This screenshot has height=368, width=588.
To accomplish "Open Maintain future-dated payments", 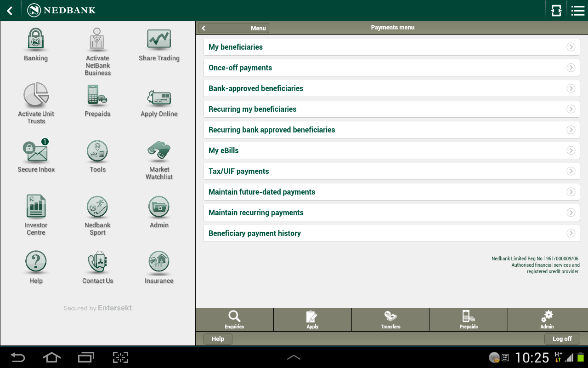I will click(x=391, y=192).
